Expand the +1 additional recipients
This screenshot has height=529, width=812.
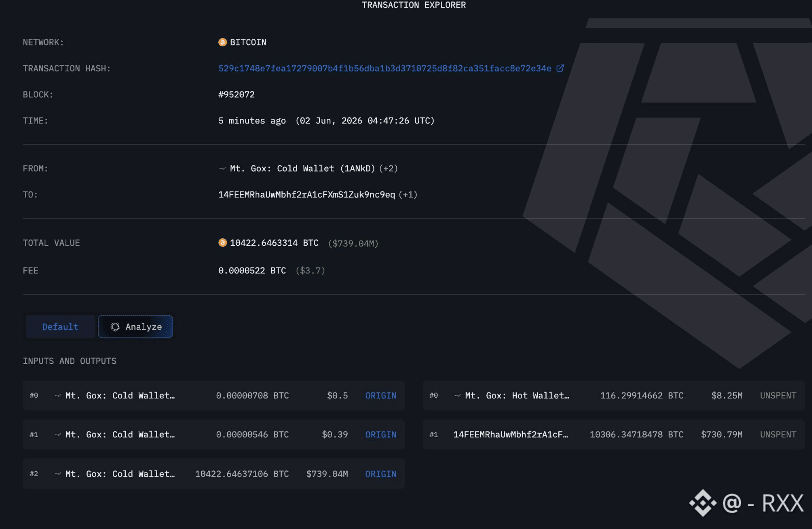pos(408,195)
